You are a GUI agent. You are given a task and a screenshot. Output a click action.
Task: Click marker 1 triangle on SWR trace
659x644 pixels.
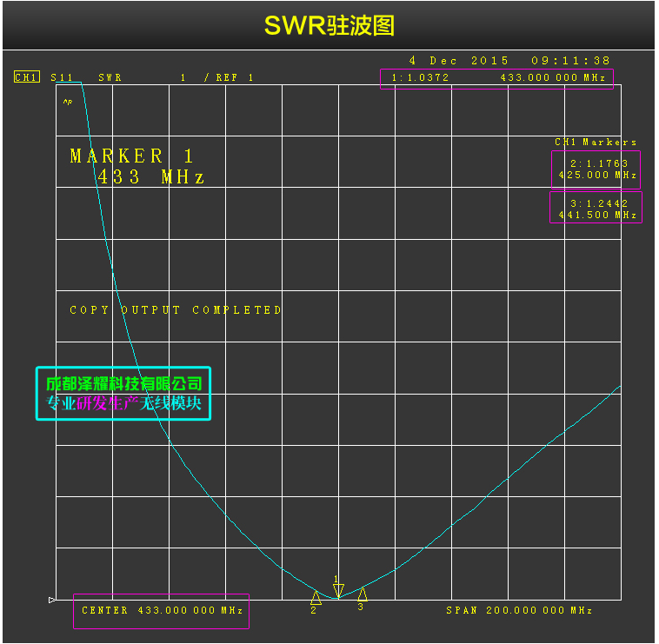(x=338, y=590)
